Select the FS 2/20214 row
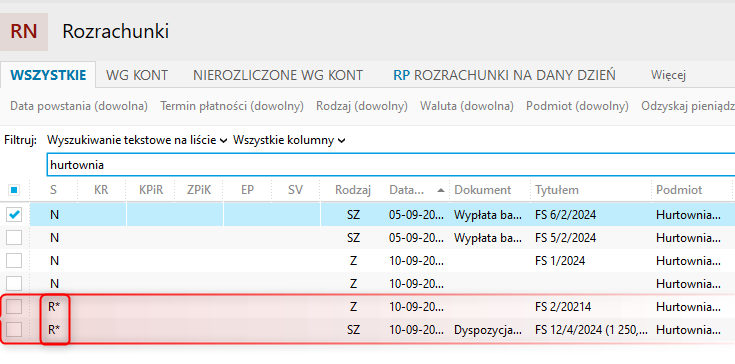 point(368,307)
